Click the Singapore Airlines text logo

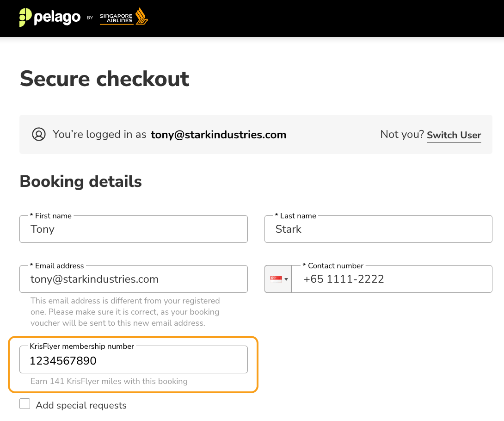coord(116,19)
